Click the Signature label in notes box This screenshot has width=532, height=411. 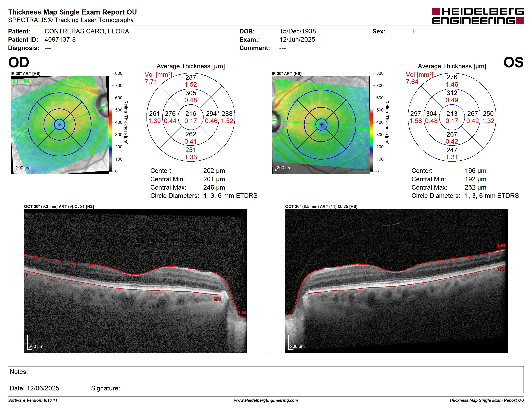105,388
